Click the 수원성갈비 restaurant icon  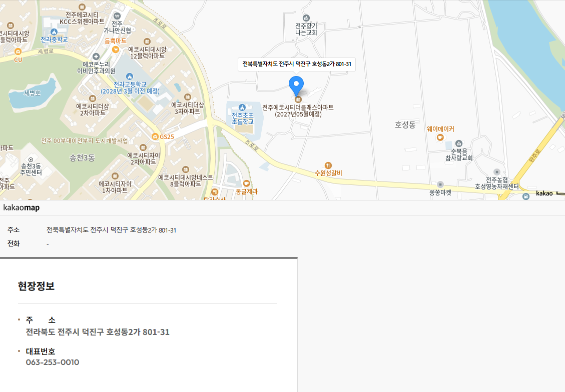click(x=328, y=165)
